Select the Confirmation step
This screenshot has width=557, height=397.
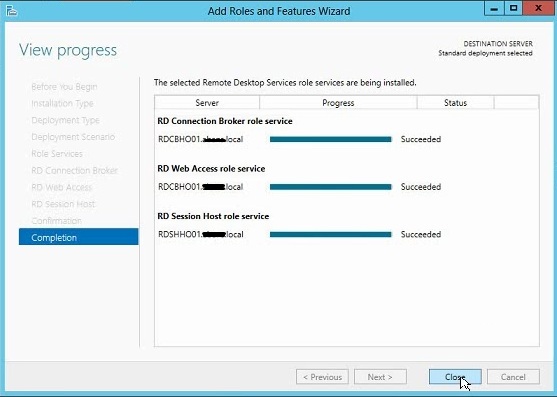click(56, 221)
